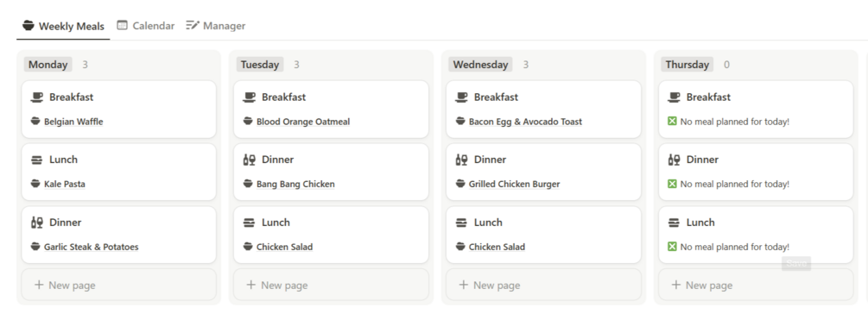Add a new page under Thursday
Screen dimensions: 868x314
click(x=756, y=286)
